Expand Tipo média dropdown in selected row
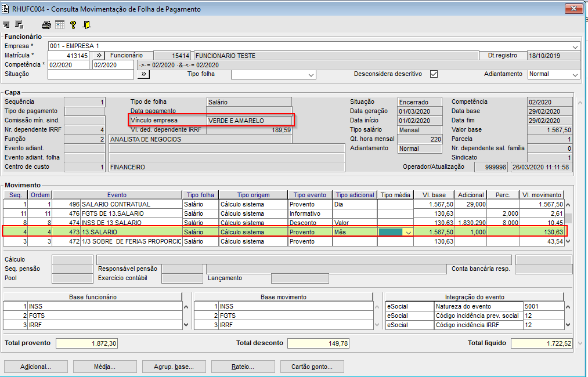588x377 pixels. tap(409, 232)
